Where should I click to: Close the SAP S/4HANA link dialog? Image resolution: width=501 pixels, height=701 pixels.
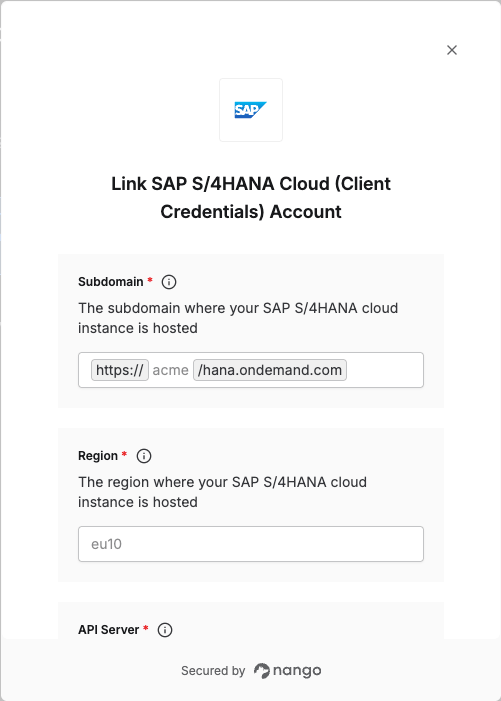pos(452,50)
